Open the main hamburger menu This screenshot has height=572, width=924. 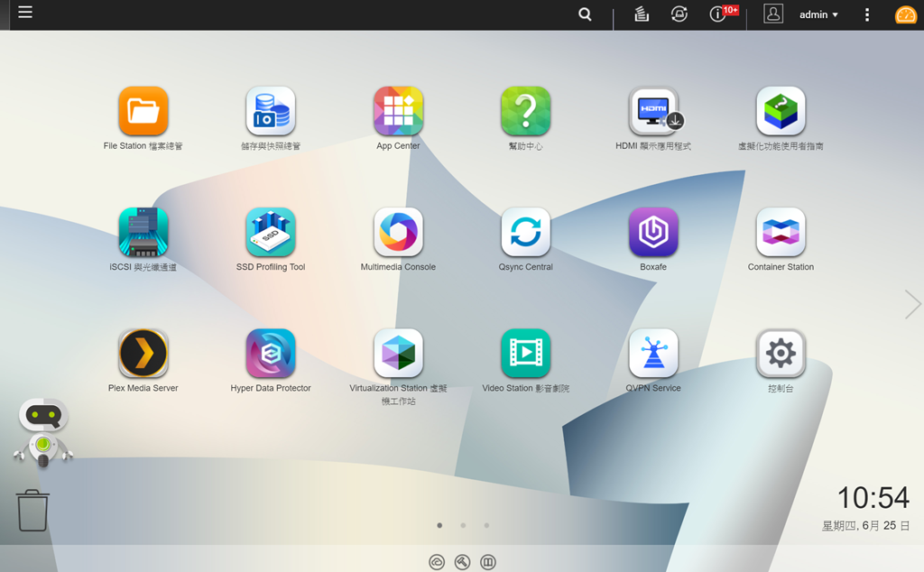point(25,13)
